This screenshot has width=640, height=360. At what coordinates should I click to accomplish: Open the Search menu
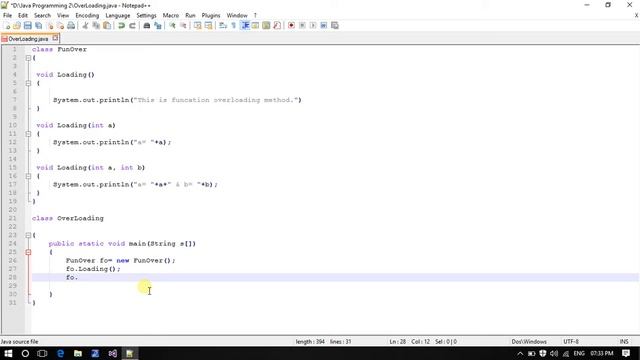42,15
